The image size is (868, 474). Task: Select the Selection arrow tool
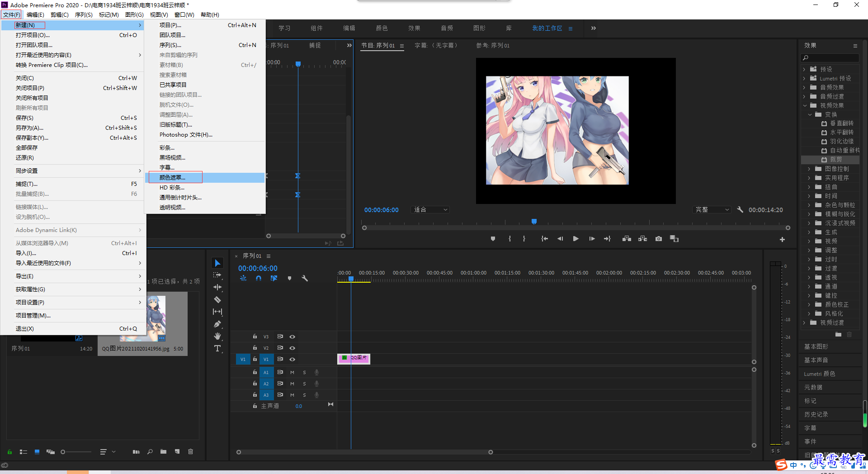[x=217, y=263]
